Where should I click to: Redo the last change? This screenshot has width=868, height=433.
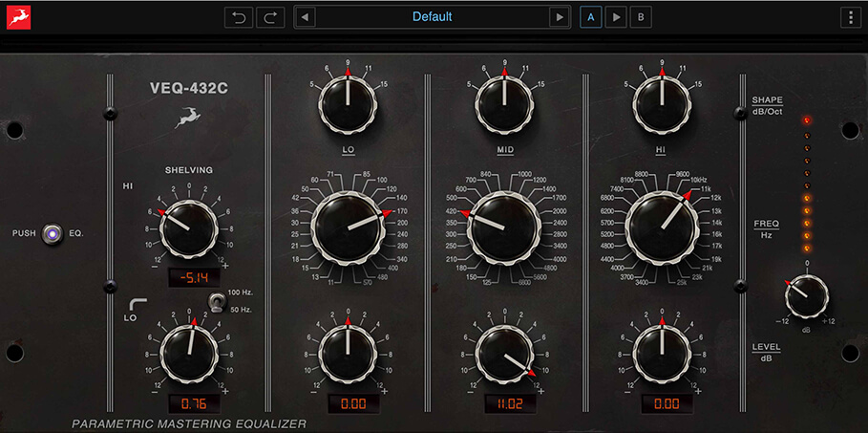point(270,17)
